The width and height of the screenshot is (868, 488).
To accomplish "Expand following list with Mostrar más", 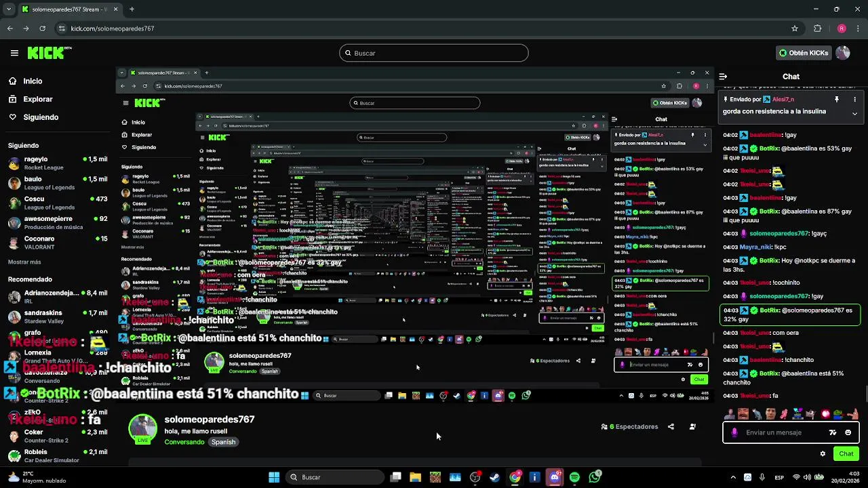I will (24, 262).
